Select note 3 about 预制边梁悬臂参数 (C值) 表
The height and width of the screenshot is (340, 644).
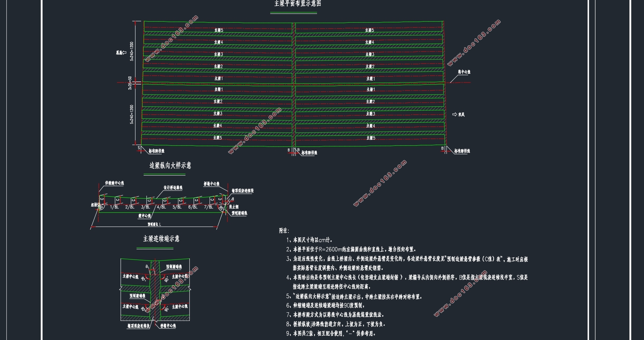coord(407,263)
